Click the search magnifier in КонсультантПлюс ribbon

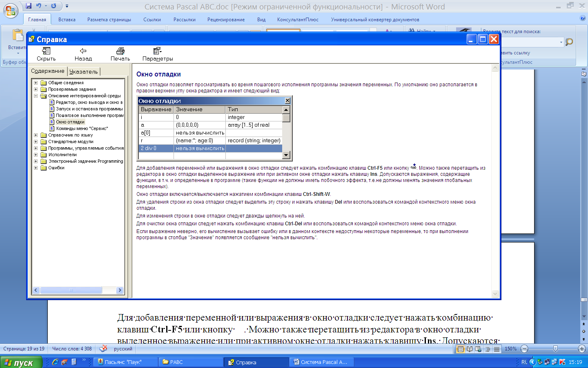[x=569, y=42]
